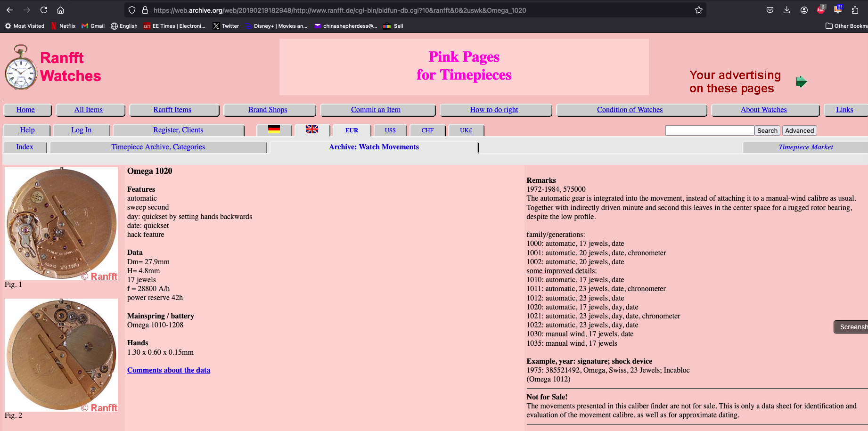
Task: Go to browser home page icon
Action: pos(60,10)
